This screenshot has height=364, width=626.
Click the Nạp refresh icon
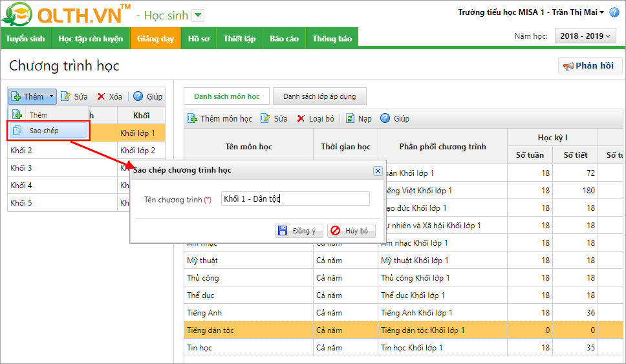click(x=350, y=118)
